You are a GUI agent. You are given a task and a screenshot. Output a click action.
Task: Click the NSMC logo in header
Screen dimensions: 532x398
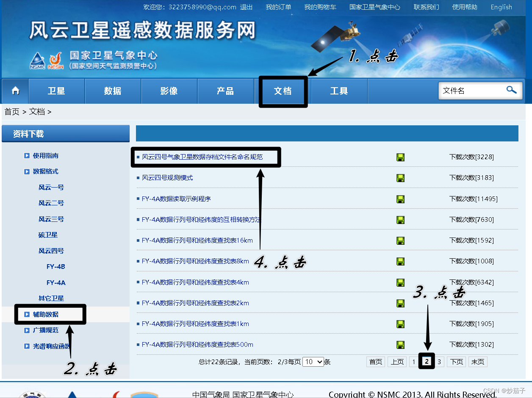click(37, 61)
